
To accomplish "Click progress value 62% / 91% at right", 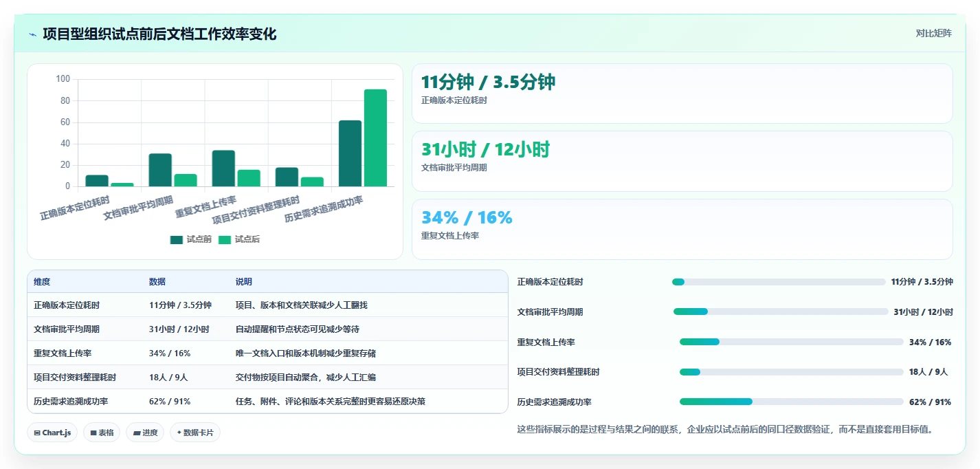I will tap(930, 402).
